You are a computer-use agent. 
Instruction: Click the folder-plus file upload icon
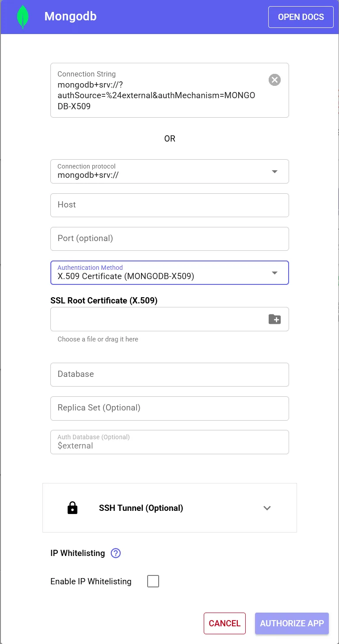274,319
